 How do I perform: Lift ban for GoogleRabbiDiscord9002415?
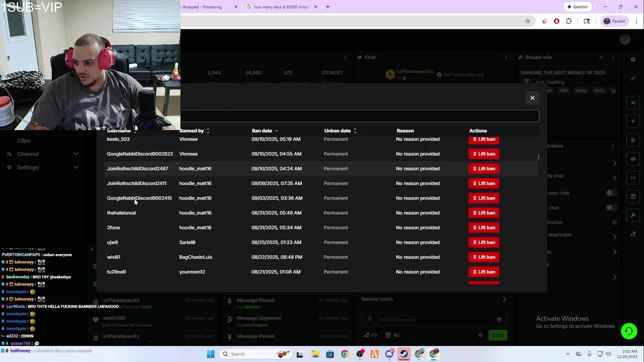pyautogui.click(x=484, y=198)
